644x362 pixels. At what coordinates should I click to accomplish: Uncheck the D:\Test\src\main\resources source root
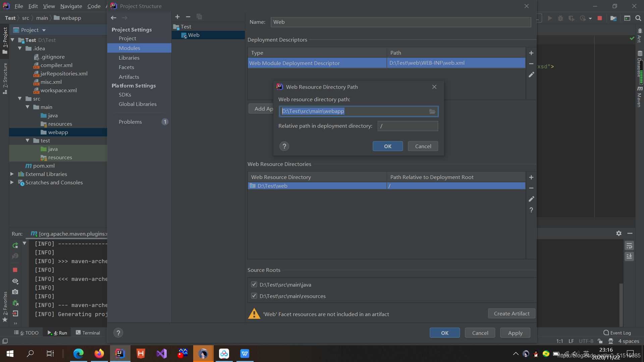point(254,296)
